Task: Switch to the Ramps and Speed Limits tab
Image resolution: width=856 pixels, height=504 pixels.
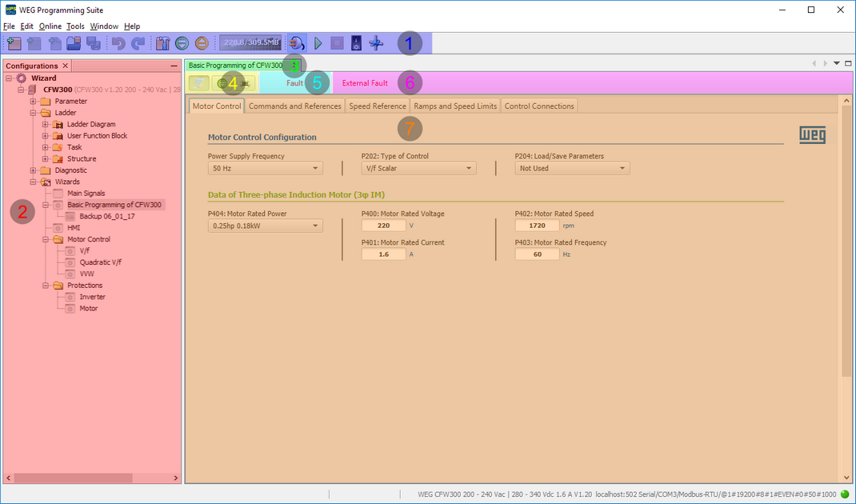Action: point(454,106)
